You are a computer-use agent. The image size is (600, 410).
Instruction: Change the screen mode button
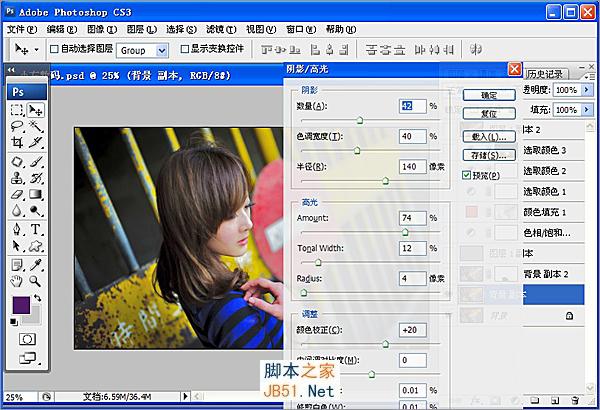click(28, 358)
